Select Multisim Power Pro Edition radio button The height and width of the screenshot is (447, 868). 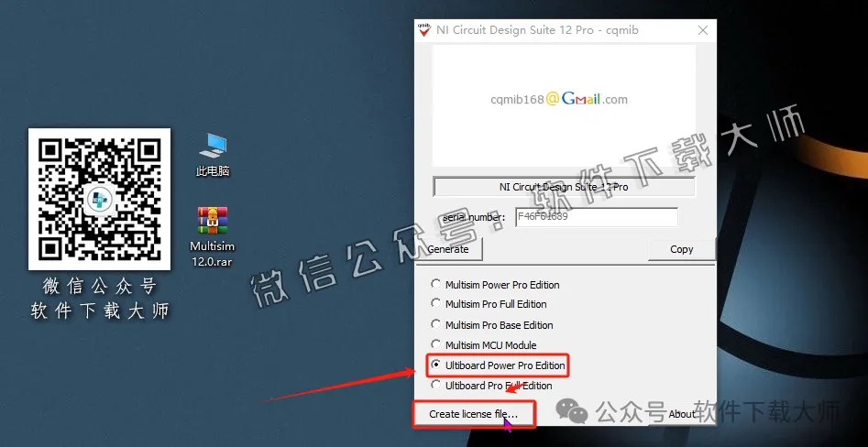tap(436, 284)
